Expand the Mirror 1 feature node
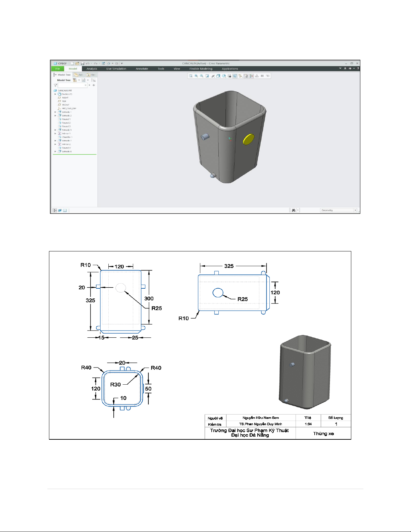Viewport: 411px width, 532px height. (x=55, y=134)
